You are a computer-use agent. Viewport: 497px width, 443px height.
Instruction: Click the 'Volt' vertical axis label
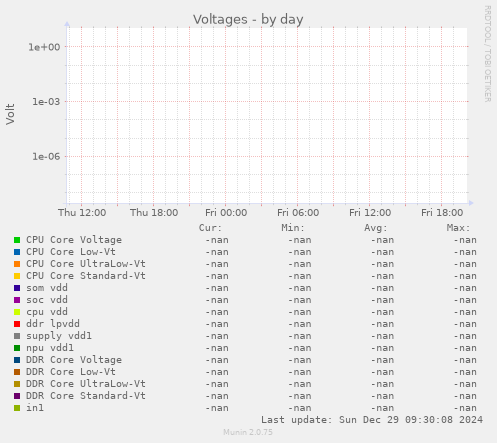coord(10,114)
